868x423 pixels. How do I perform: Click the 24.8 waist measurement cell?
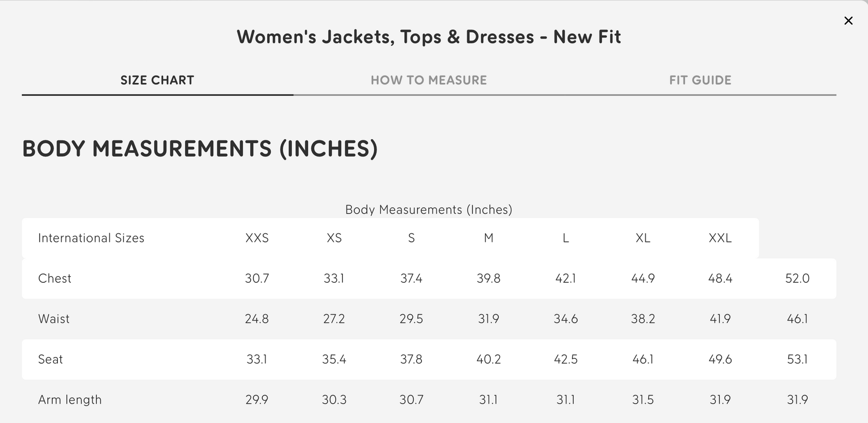tap(257, 319)
